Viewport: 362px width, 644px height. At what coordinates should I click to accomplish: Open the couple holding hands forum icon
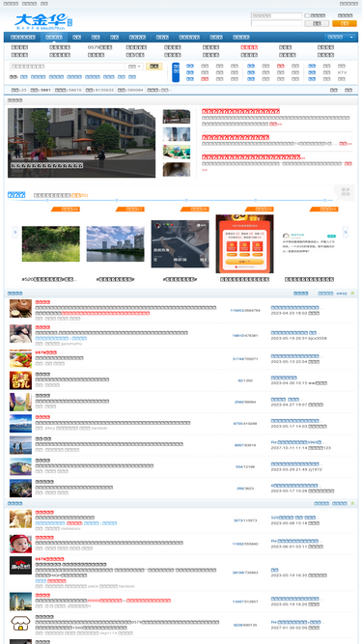click(20, 402)
